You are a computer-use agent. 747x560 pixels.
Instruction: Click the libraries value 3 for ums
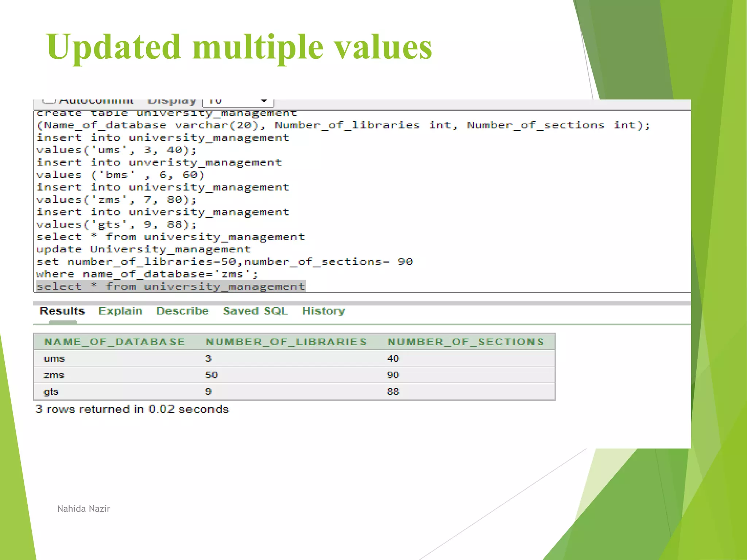coord(208,359)
